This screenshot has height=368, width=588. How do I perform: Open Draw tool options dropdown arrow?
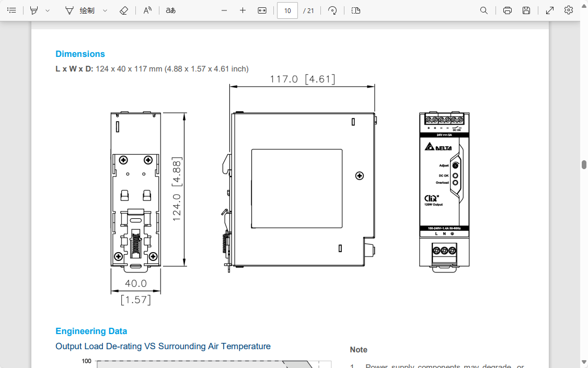pyautogui.click(x=105, y=10)
